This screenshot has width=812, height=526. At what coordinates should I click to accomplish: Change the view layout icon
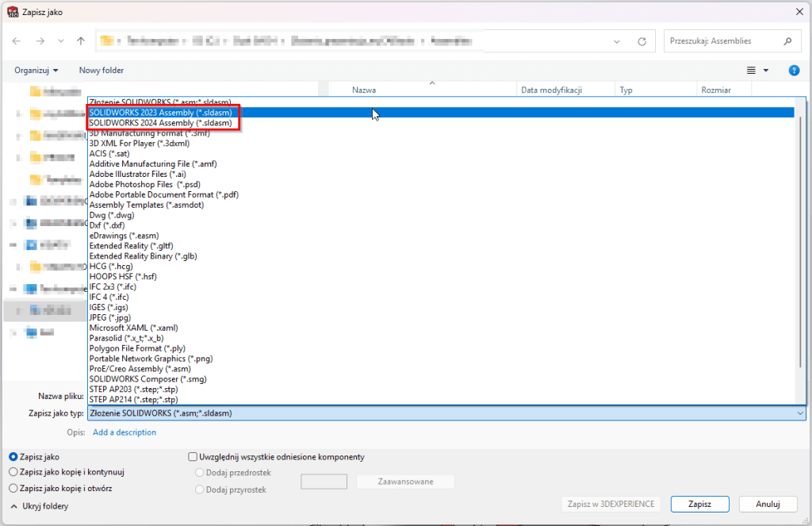pyautogui.click(x=751, y=71)
